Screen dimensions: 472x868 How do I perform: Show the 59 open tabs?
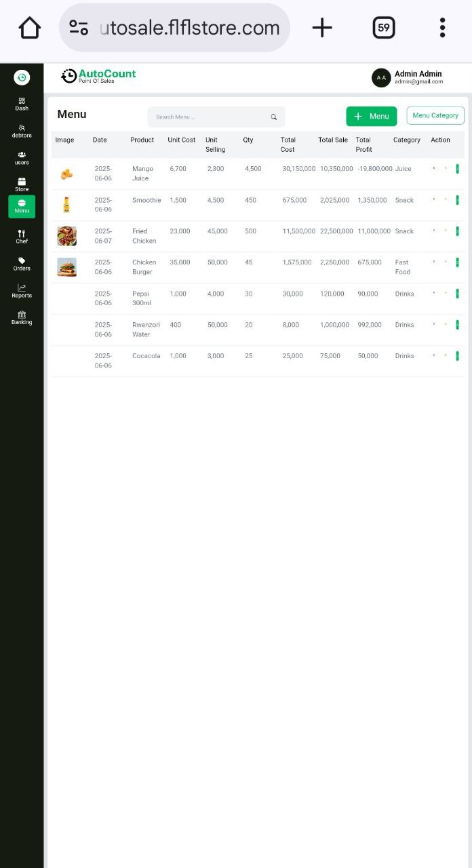coord(384,28)
